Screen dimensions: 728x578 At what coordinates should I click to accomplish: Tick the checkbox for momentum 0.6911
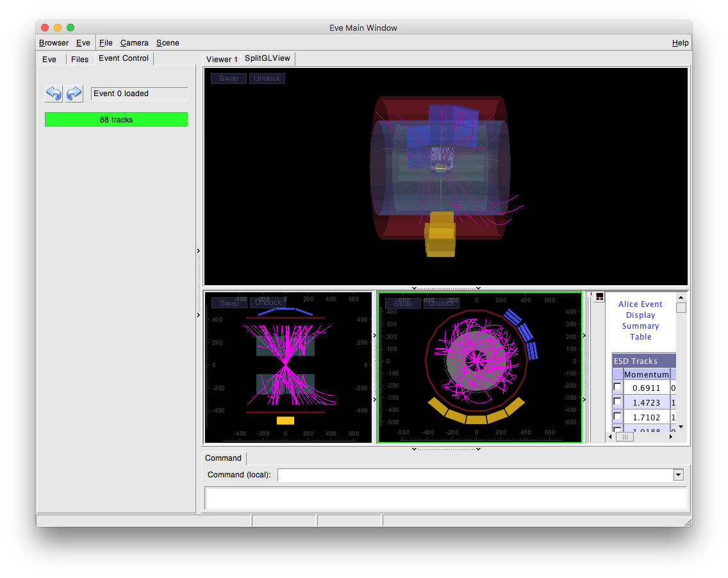click(x=617, y=387)
